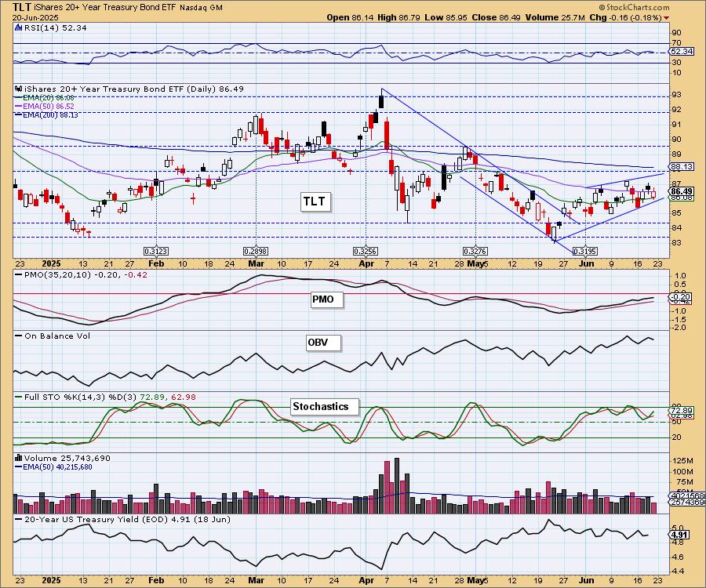
Task: Click the Volume 25,743,690 legend text
Action: point(67,458)
